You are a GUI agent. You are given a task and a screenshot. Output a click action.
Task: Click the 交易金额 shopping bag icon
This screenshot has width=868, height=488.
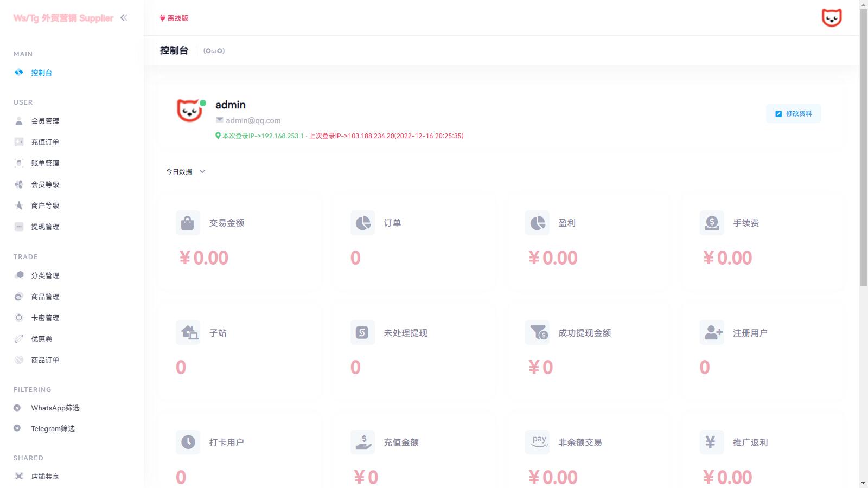(x=188, y=223)
